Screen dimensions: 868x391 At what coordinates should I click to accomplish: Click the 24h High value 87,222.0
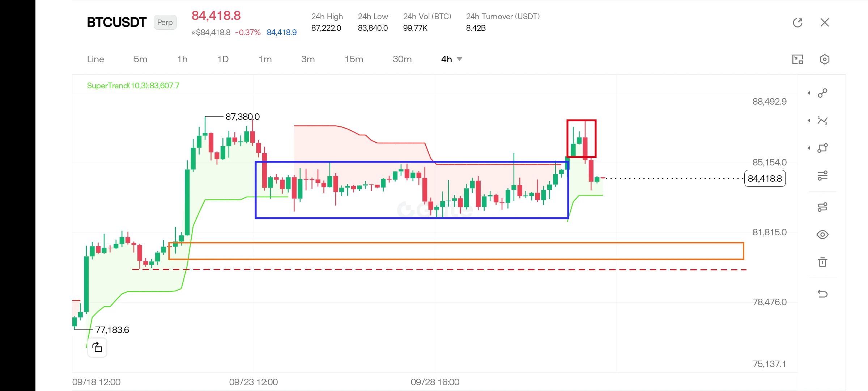pyautogui.click(x=326, y=28)
